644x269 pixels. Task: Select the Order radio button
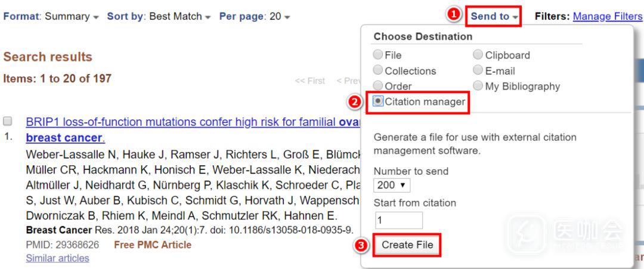click(378, 86)
